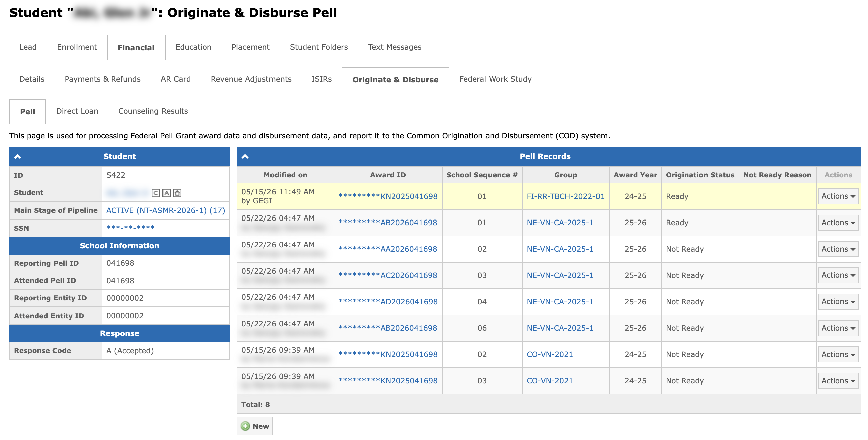Open the ISIRs tab
868x440 pixels.
tap(321, 79)
